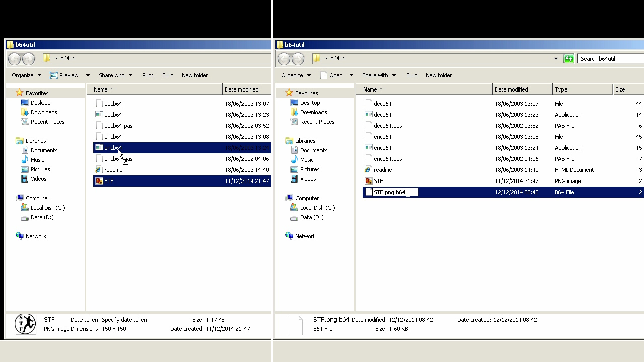This screenshot has height=362, width=644.
Task: Click the Search b64util field
Action: click(x=610, y=59)
